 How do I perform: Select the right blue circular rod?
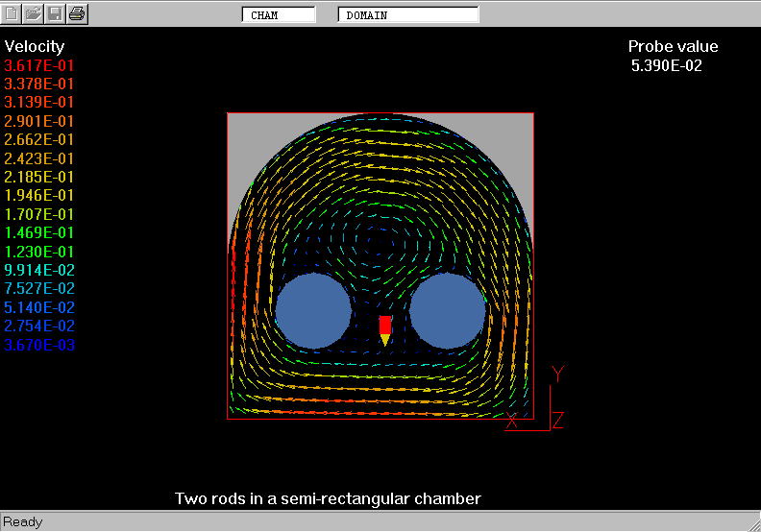click(x=448, y=310)
